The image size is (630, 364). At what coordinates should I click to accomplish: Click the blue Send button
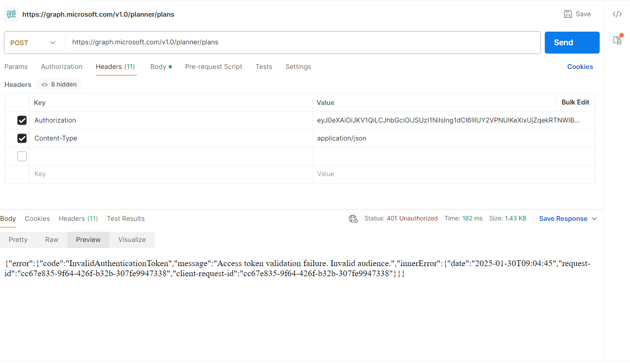coord(572,43)
